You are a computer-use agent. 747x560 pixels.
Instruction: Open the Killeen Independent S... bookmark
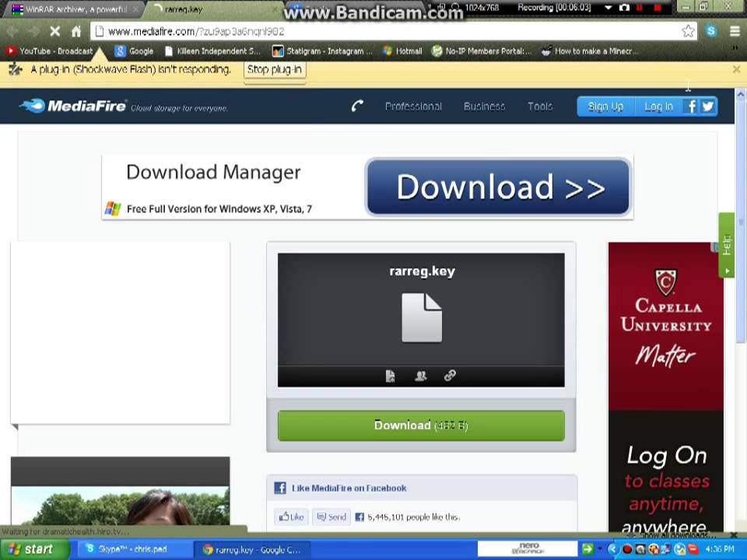point(212,51)
